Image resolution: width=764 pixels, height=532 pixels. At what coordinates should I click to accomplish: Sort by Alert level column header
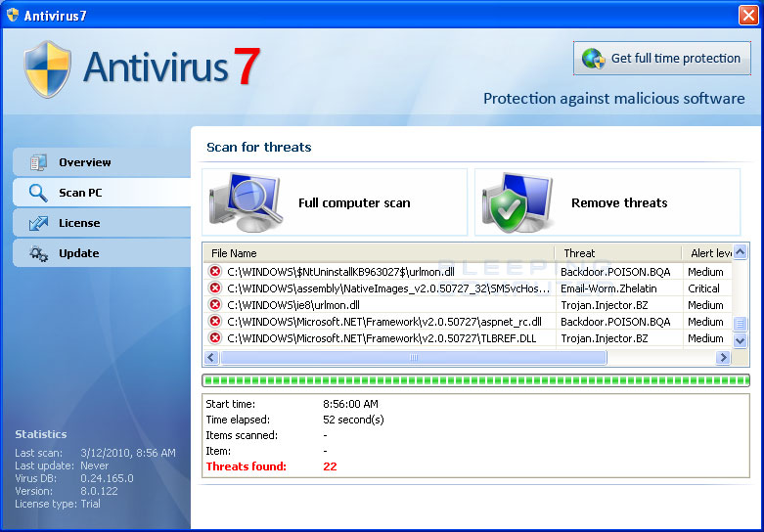tap(707, 253)
